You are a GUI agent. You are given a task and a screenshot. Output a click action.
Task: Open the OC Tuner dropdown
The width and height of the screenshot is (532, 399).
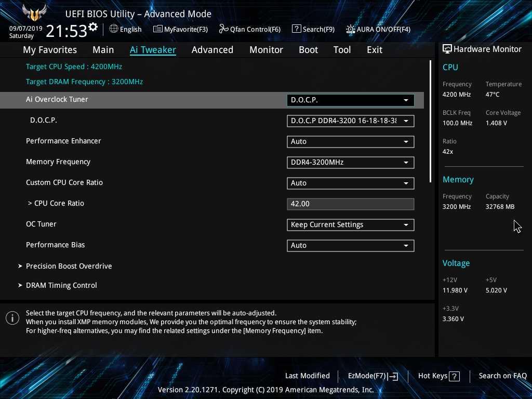(x=351, y=224)
